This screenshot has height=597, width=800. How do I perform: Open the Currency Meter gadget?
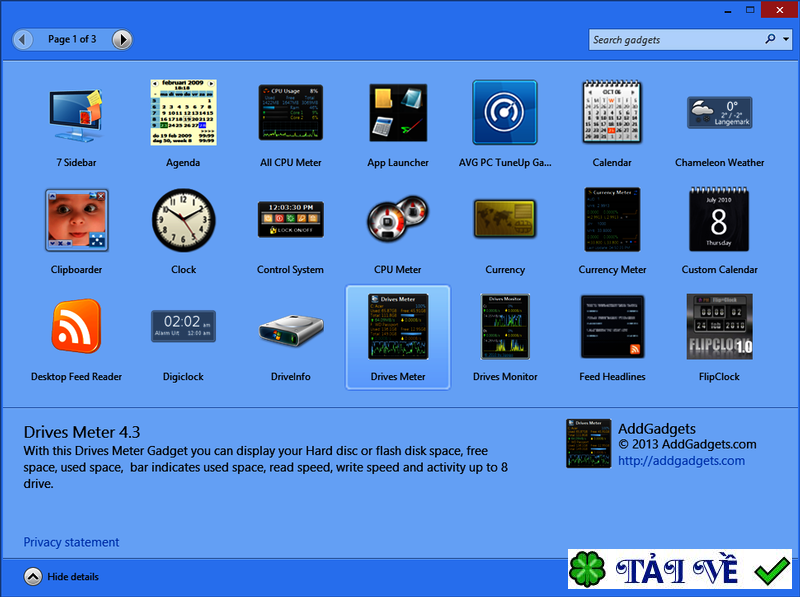(612, 219)
